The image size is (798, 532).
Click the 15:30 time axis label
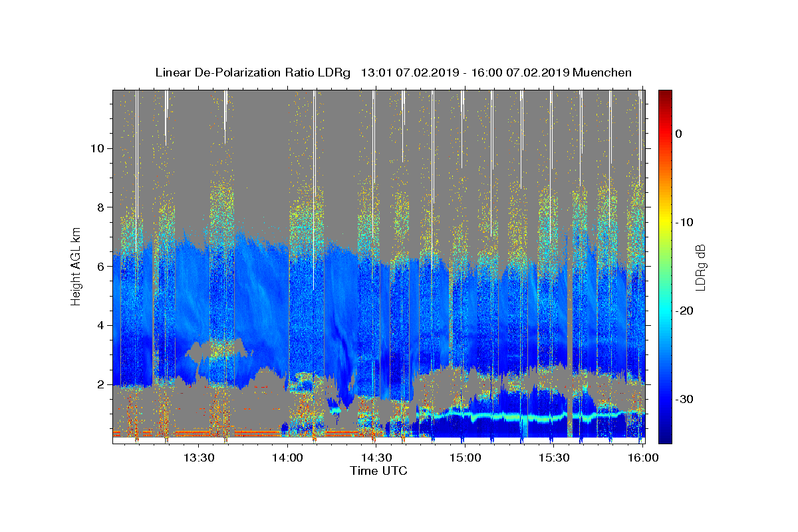pyautogui.click(x=553, y=458)
